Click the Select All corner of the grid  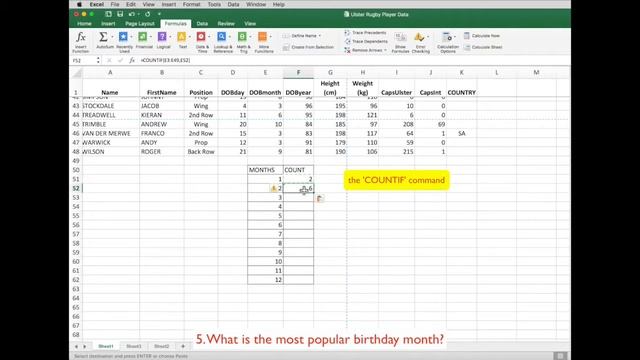pyautogui.click(x=76, y=73)
